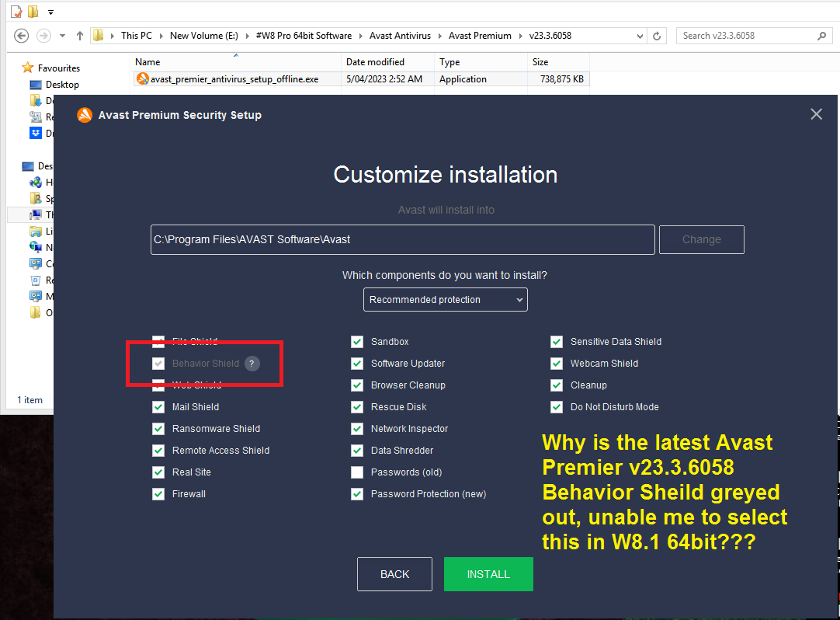The image size is (840, 620).
Task: Open the address bar history dropdown
Action: click(x=640, y=37)
